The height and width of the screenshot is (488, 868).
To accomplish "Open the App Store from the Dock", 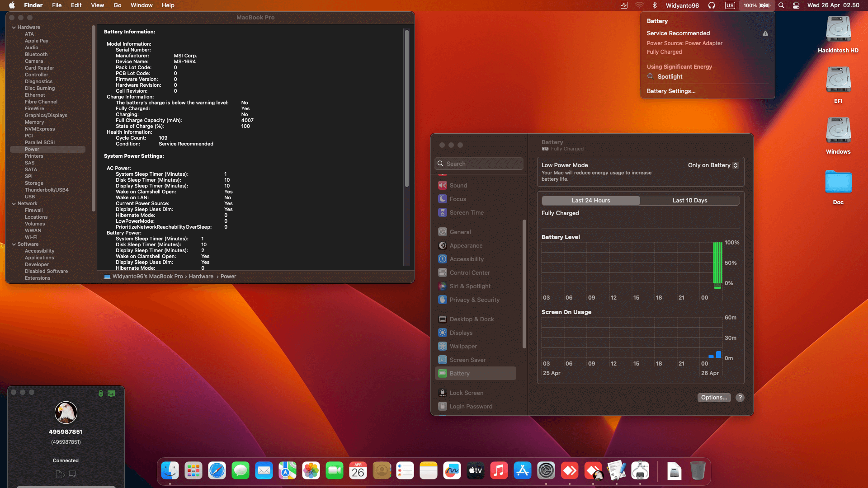I will (523, 471).
